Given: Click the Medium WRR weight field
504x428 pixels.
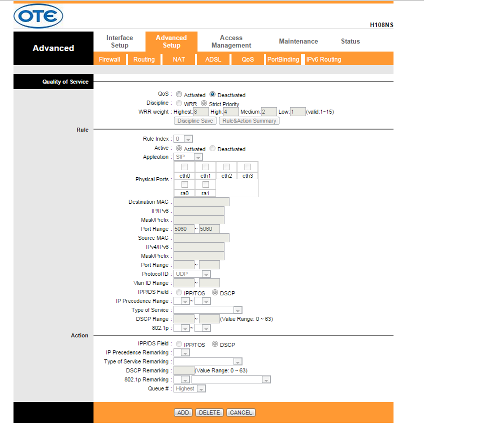Looking at the screenshot, I should click(x=268, y=112).
